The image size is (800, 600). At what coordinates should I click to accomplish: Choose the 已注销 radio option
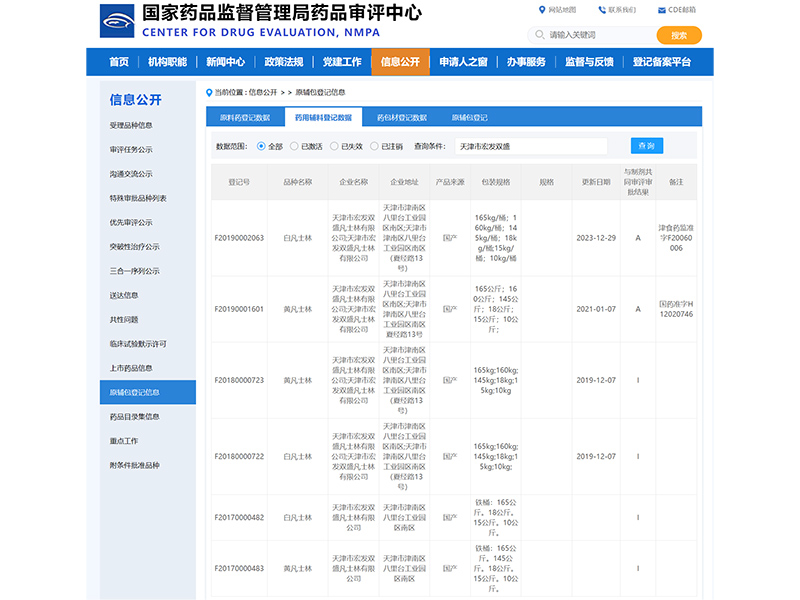tap(374, 146)
